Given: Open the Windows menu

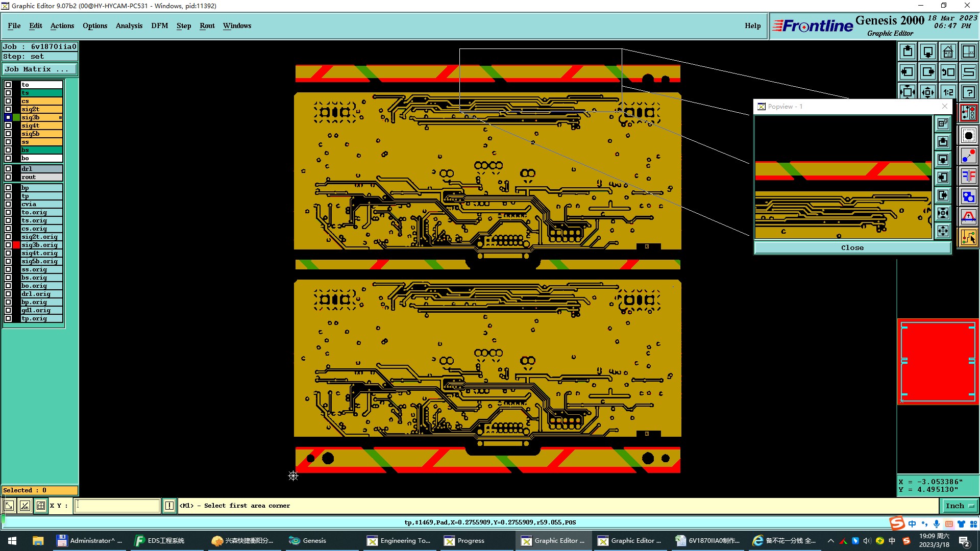Looking at the screenshot, I should (x=237, y=26).
